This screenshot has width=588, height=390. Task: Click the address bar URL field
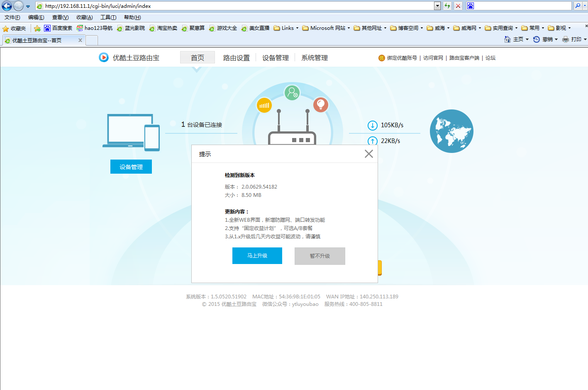tap(234, 6)
